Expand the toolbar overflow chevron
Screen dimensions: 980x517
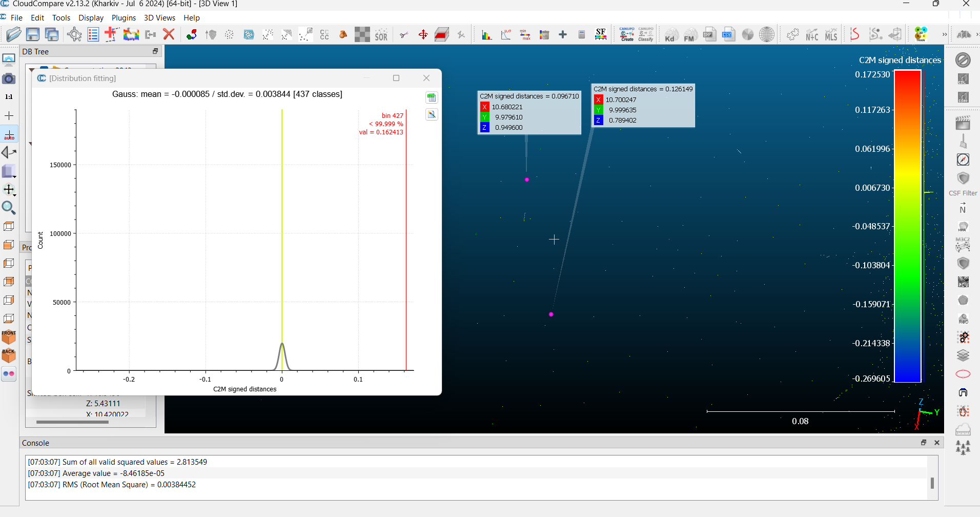tap(944, 35)
